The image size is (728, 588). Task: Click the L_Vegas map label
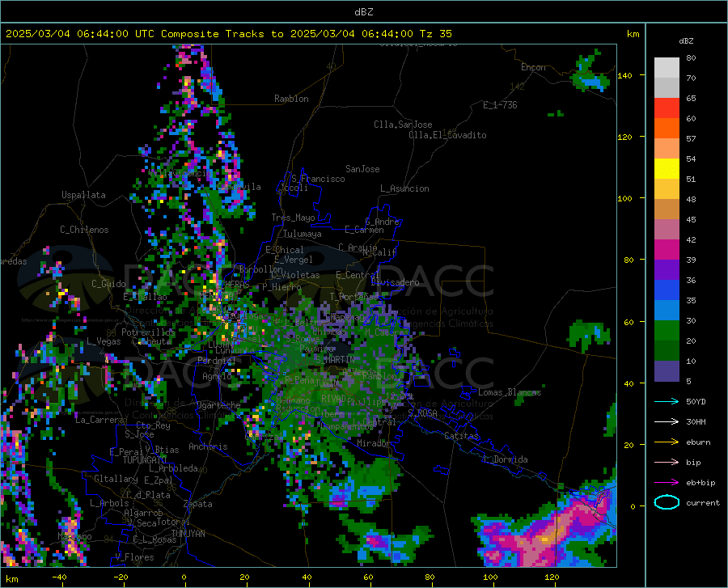[x=104, y=341]
